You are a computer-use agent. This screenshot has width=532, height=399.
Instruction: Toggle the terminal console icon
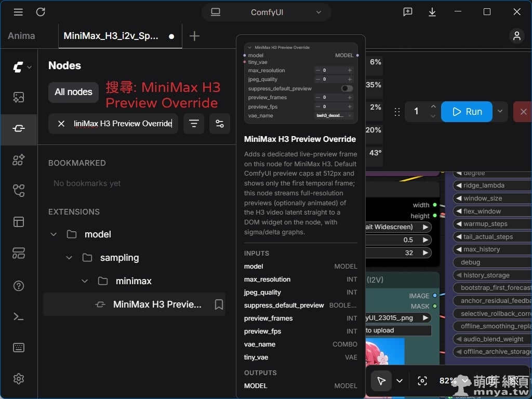(19, 317)
